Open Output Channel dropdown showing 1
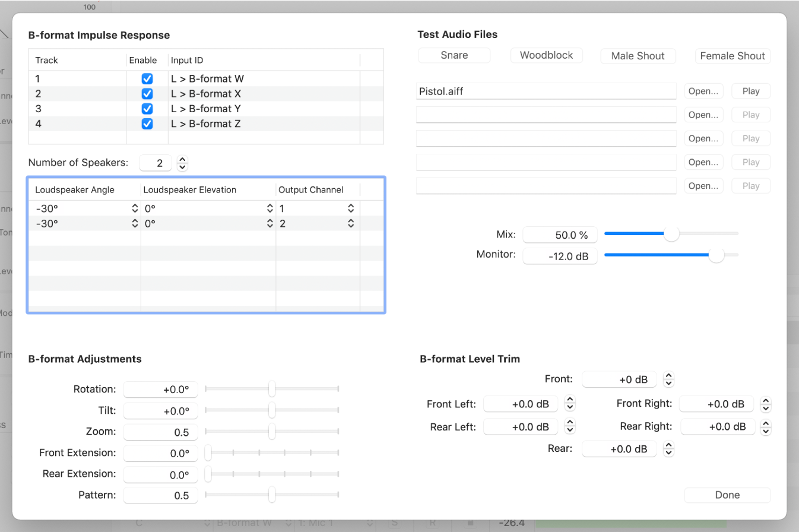Image resolution: width=799 pixels, height=532 pixels. click(351, 208)
